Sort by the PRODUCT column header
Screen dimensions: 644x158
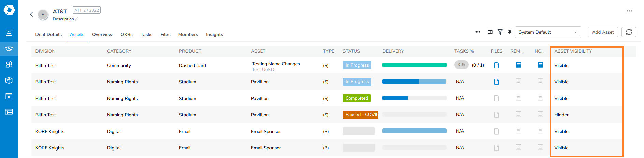(190, 51)
